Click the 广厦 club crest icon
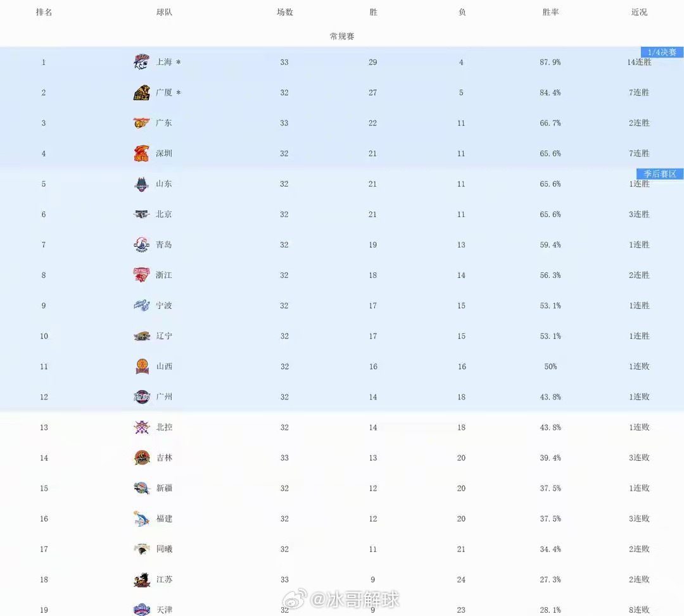 click(141, 92)
